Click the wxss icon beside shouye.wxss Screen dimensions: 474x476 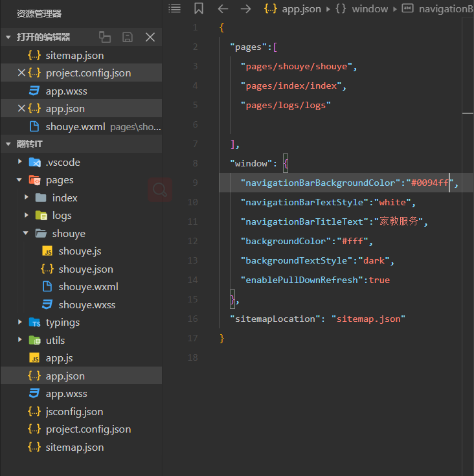47,304
